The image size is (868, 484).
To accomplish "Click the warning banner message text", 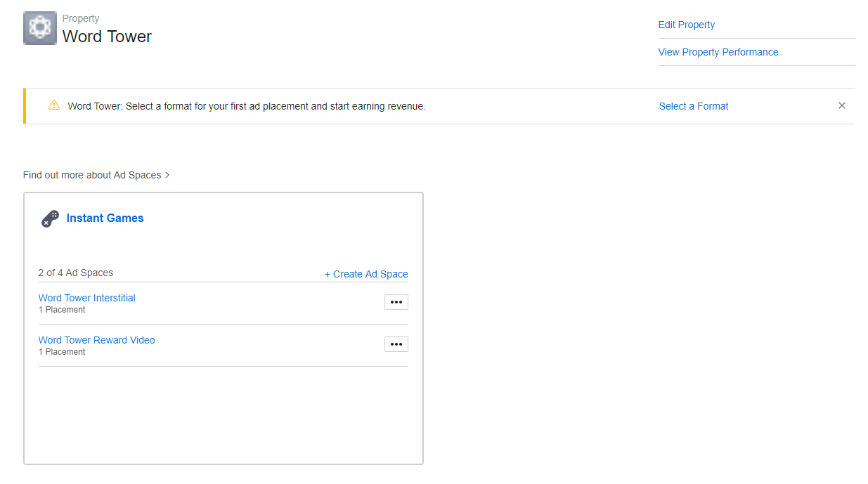I will tap(247, 106).
